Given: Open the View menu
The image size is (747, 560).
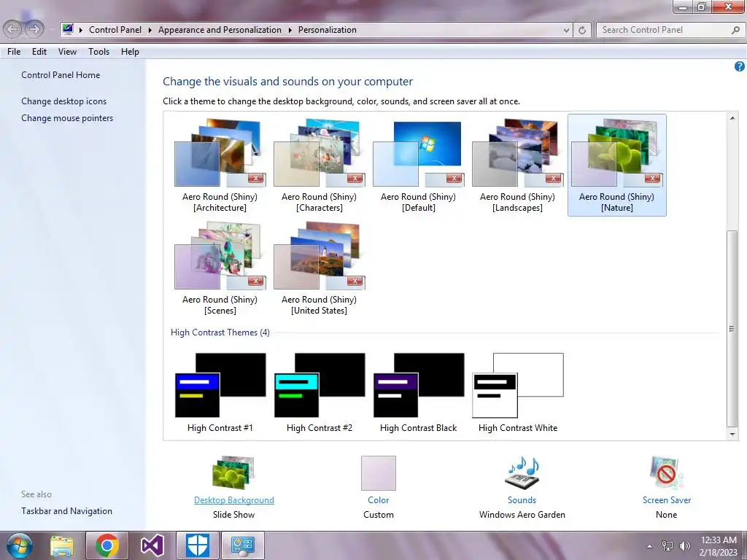Looking at the screenshot, I should (x=67, y=52).
